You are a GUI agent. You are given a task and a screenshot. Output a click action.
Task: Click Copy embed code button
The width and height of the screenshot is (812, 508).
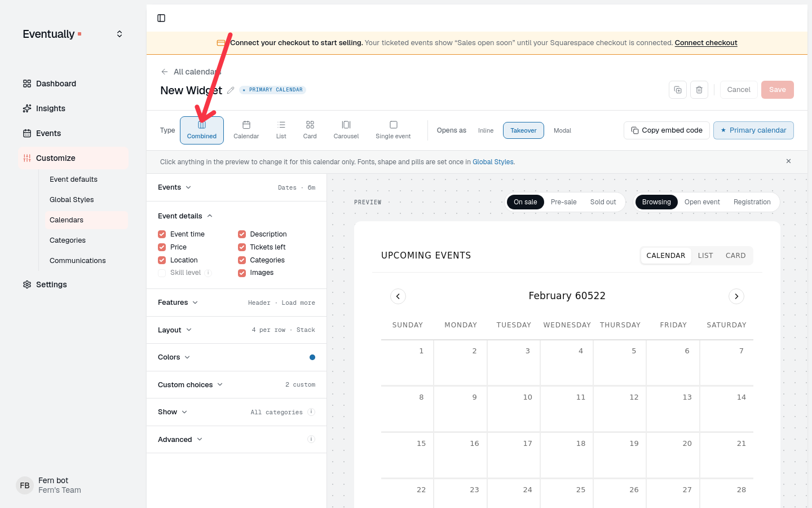[667, 130]
